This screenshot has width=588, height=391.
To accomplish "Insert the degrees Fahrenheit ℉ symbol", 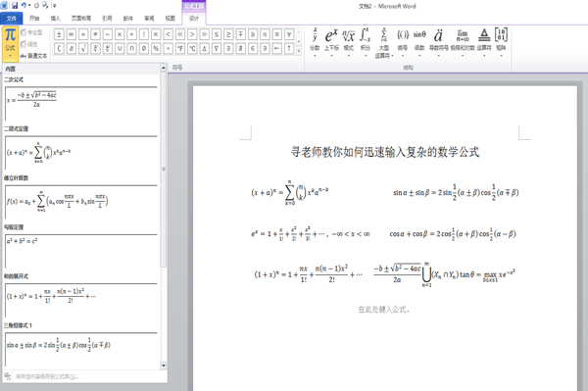I will click(x=180, y=48).
